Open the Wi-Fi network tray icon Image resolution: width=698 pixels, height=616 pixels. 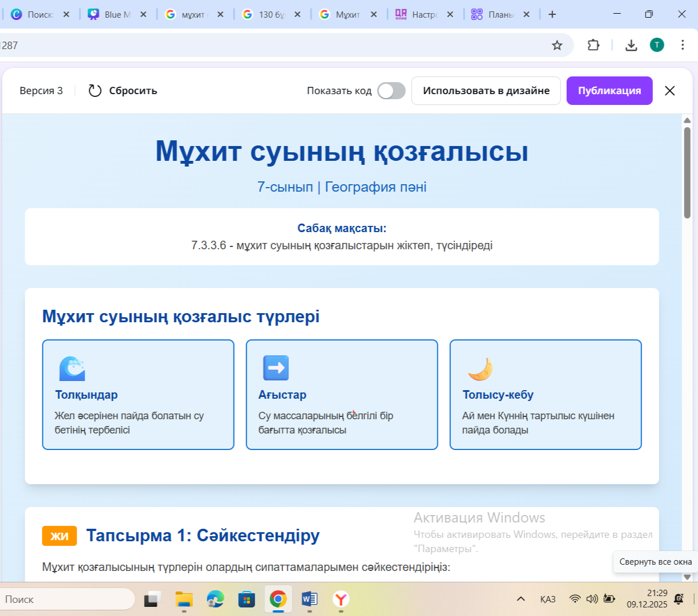(575, 599)
